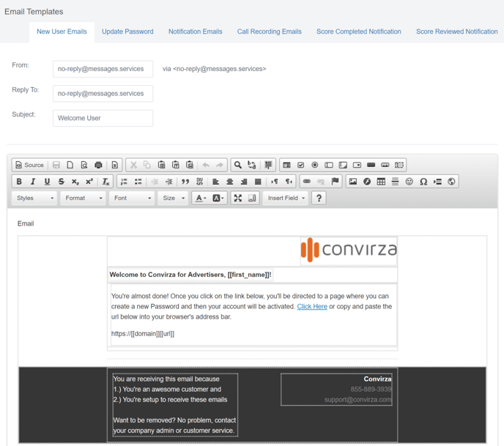Justify the text alignment

pos(258,182)
